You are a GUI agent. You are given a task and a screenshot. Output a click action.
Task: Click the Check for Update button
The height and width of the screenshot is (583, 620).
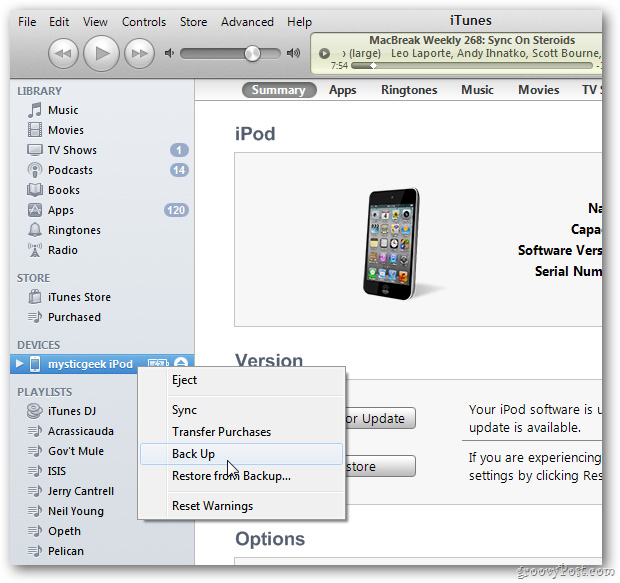click(380, 418)
